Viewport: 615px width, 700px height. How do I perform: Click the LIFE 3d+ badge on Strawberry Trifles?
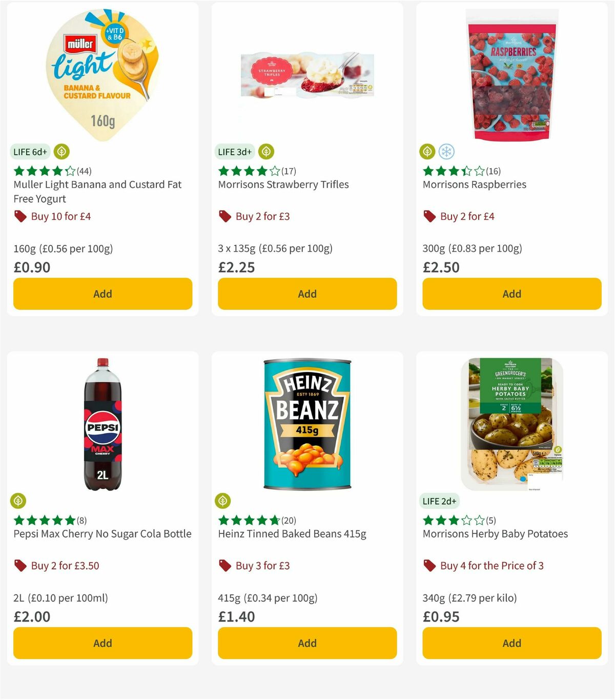coord(234,152)
